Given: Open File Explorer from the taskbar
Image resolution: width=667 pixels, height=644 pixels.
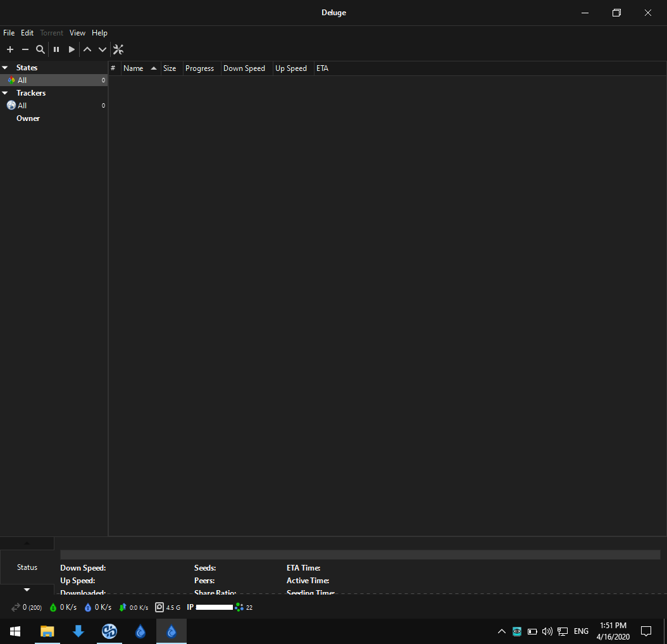Looking at the screenshot, I should coord(47,631).
